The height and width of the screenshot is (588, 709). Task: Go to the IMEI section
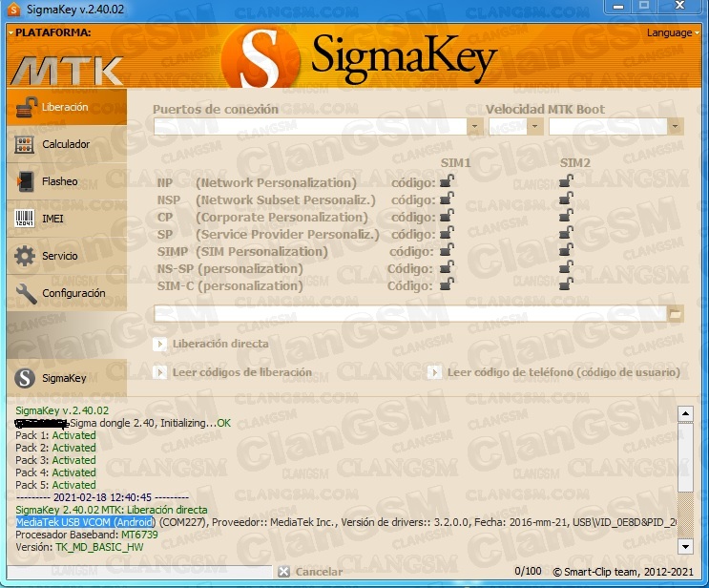pos(67,219)
